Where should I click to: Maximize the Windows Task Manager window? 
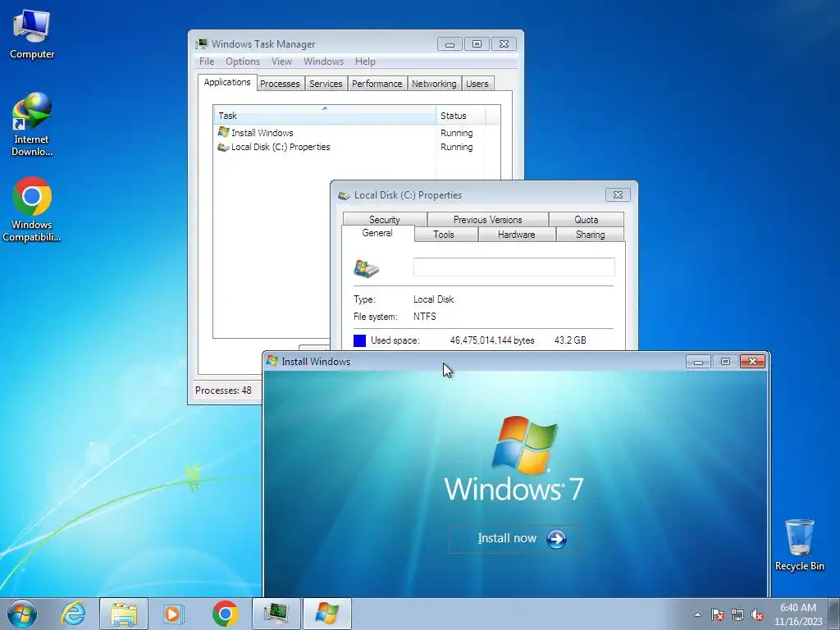click(477, 44)
